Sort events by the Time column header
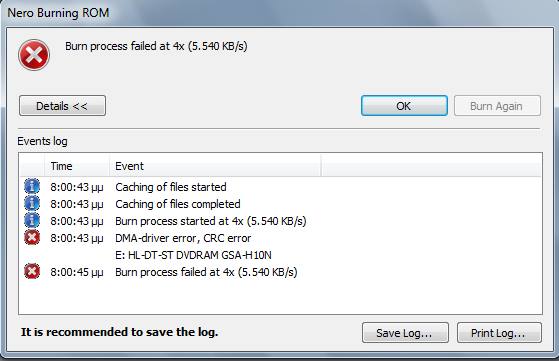 point(77,166)
